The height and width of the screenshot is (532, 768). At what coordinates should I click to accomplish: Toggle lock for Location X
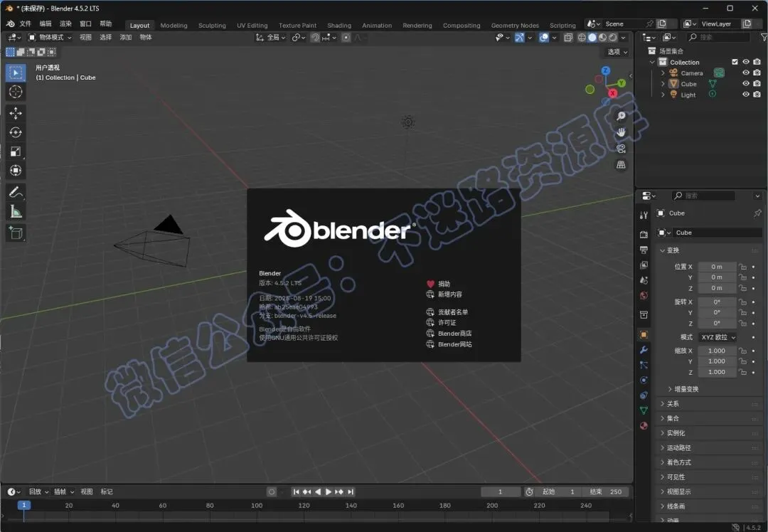pyautogui.click(x=743, y=267)
